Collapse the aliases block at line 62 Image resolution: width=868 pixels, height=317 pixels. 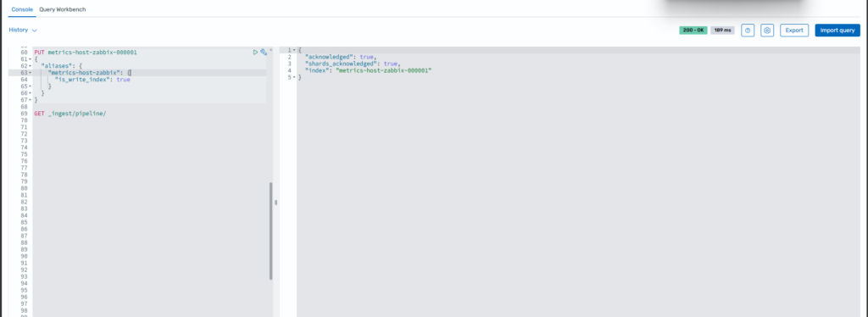[x=30, y=66]
